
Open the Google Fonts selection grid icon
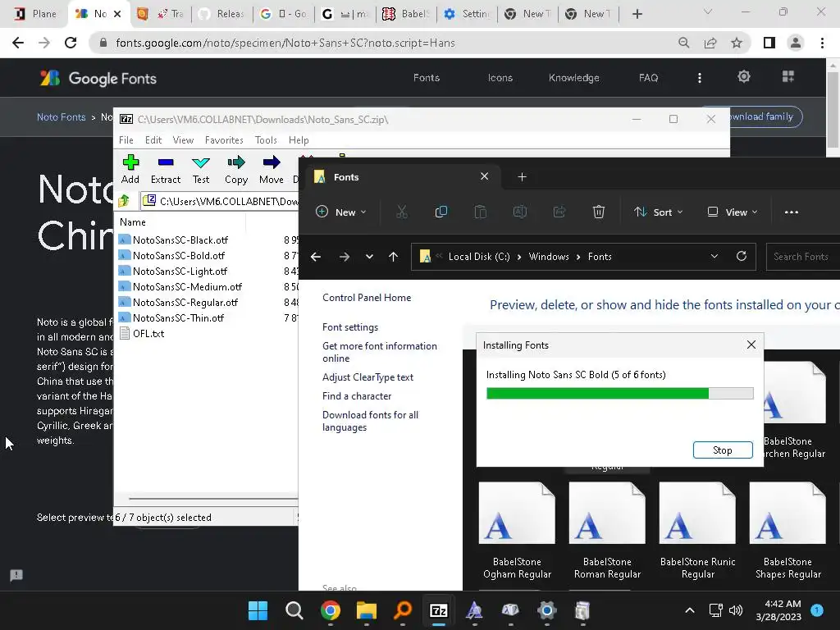pyautogui.click(x=788, y=76)
